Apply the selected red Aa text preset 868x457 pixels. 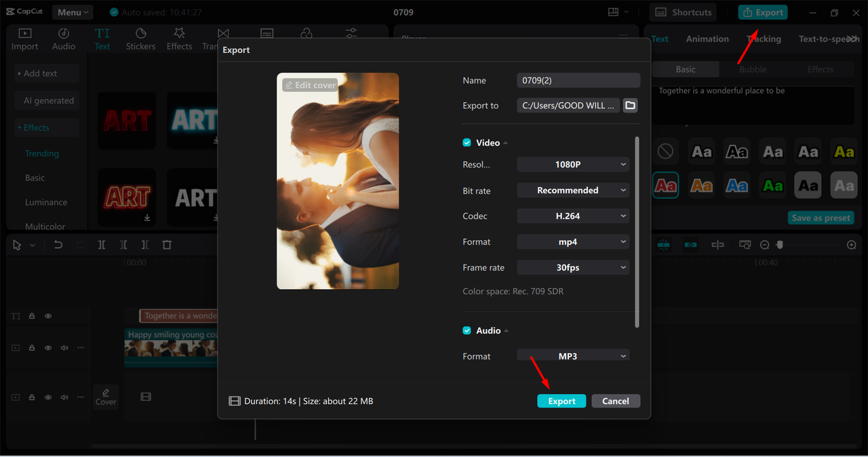666,185
